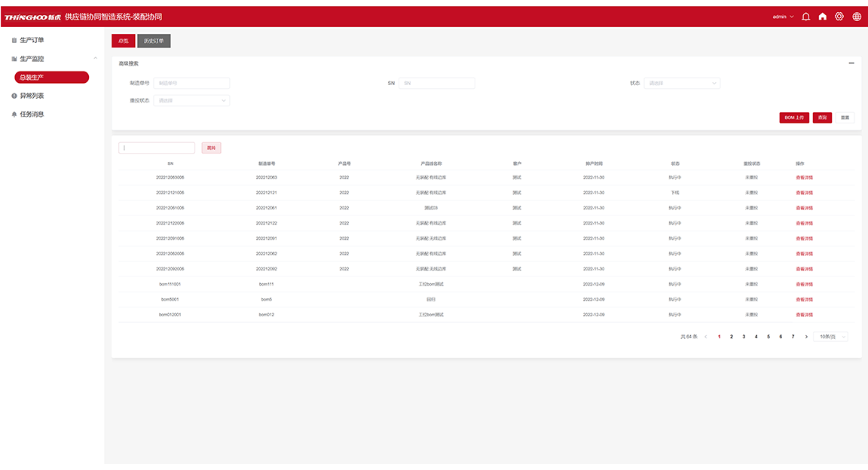Open 生产订单 in the sidebar
This screenshot has width=868, height=470.
(x=32, y=40)
